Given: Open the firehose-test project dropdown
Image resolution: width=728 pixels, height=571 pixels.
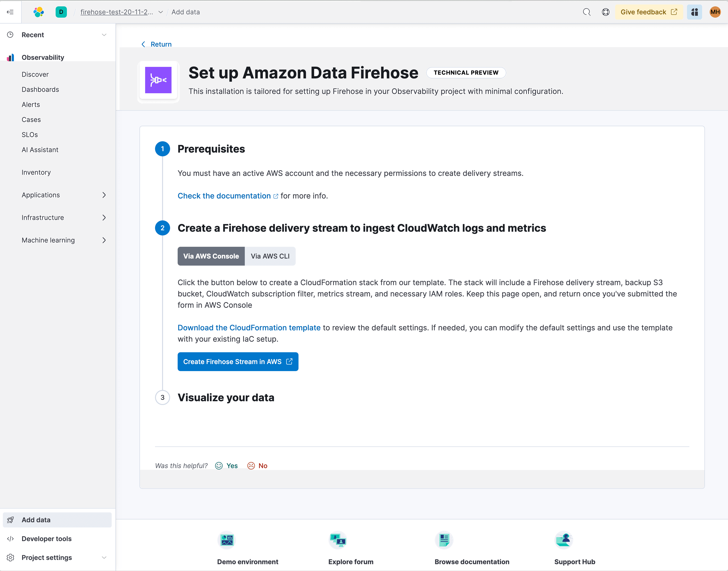Looking at the screenshot, I should (x=160, y=12).
